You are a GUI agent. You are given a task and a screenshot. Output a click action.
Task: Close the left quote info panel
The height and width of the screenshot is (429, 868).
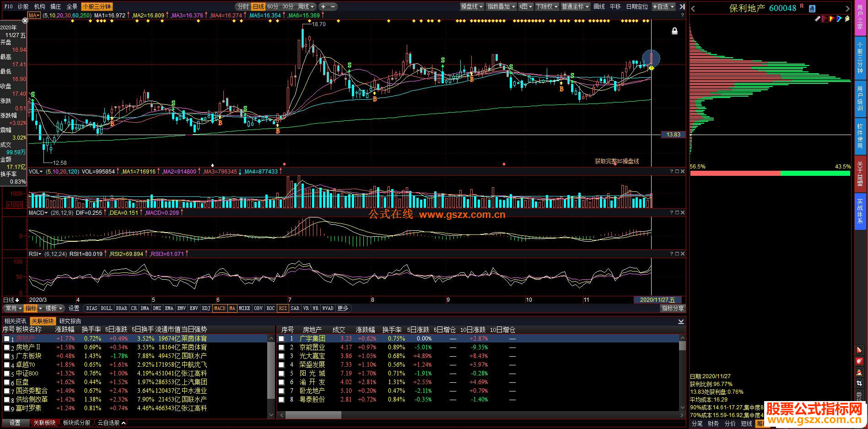25,21
